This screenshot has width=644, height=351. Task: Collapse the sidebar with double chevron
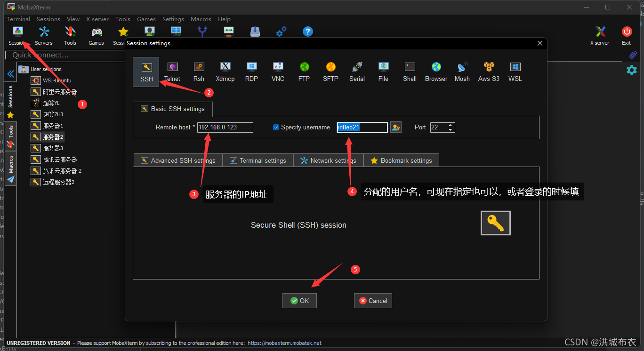pos(10,74)
